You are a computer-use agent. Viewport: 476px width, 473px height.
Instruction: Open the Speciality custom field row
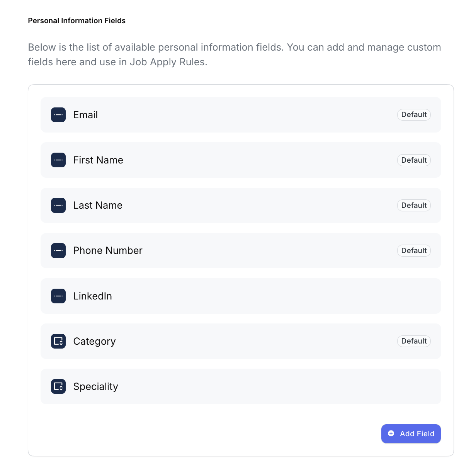(x=240, y=386)
